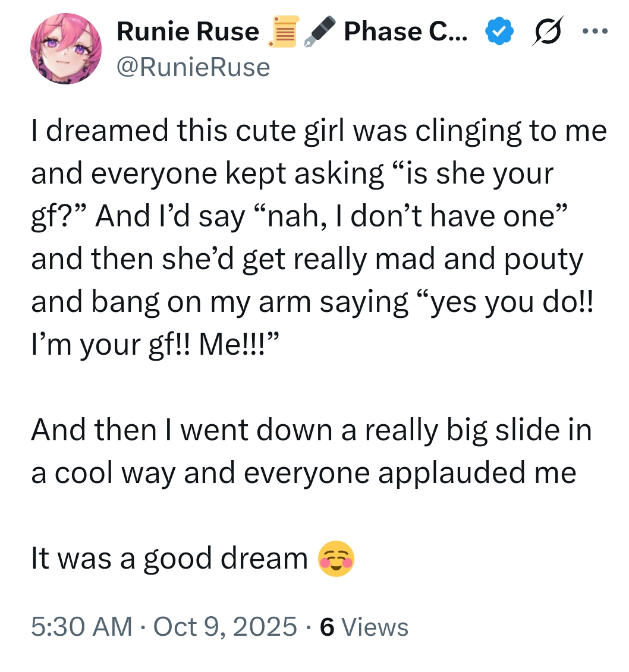The width and height of the screenshot is (629, 672).
Task: Click the "It was a good dream" text
Action: (x=169, y=560)
